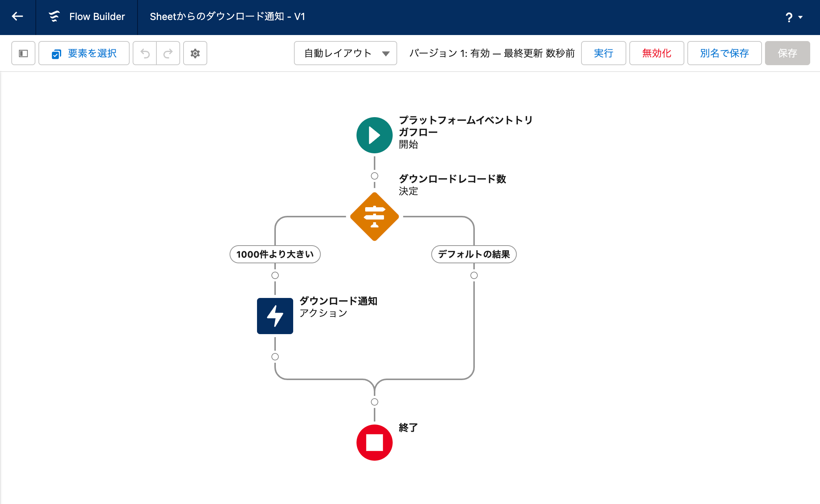The image size is (820, 504).
Task: Click the back arrow icon
Action: point(17,17)
